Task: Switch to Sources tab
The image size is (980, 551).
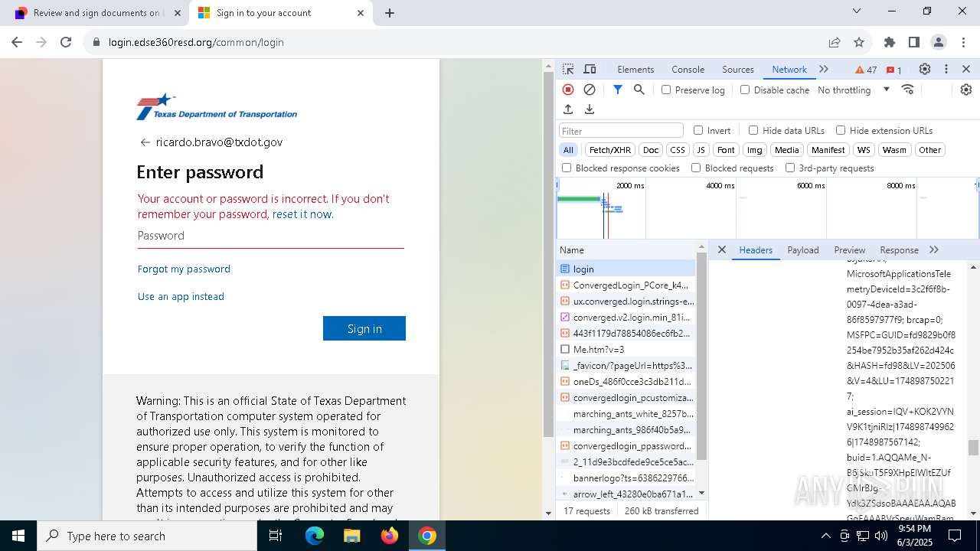Action: click(x=738, y=69)
